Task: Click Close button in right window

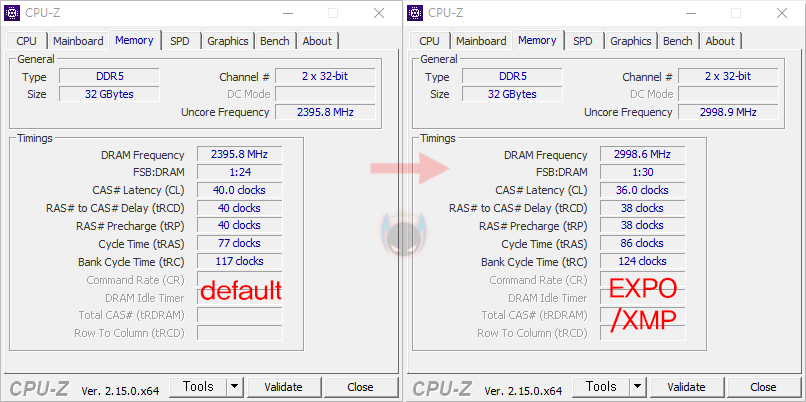Action: (763, 387)
